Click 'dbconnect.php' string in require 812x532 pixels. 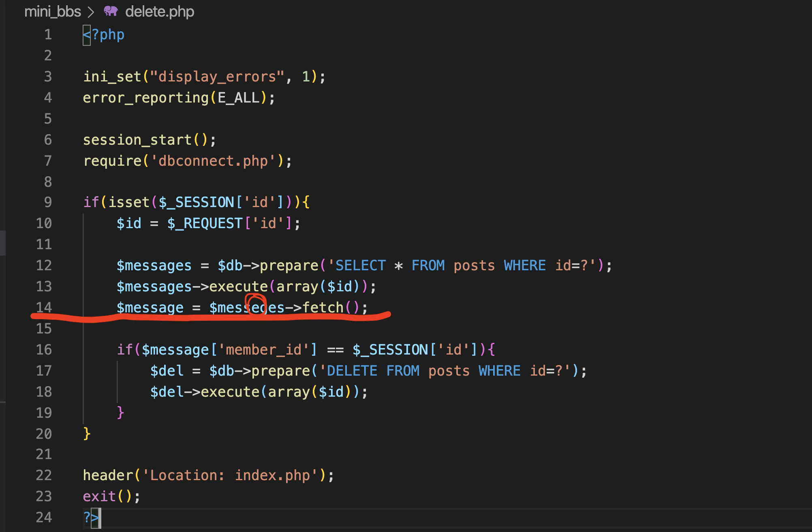pos(213,161)
